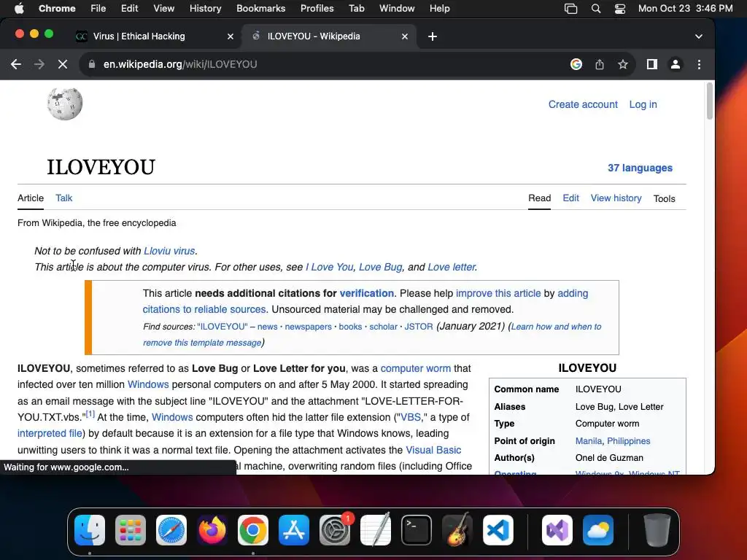Viewport: 747px width, 560px height.
Task: Follow the Manila link in infobox
Action: point(589,441)
